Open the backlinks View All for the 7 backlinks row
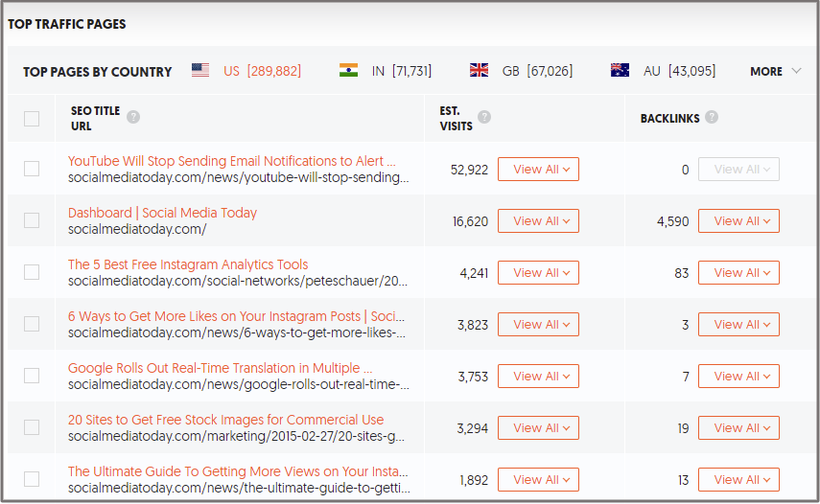The height and width of the screenshot is (504, 820). pyautogui.click(x=738, y=376)
